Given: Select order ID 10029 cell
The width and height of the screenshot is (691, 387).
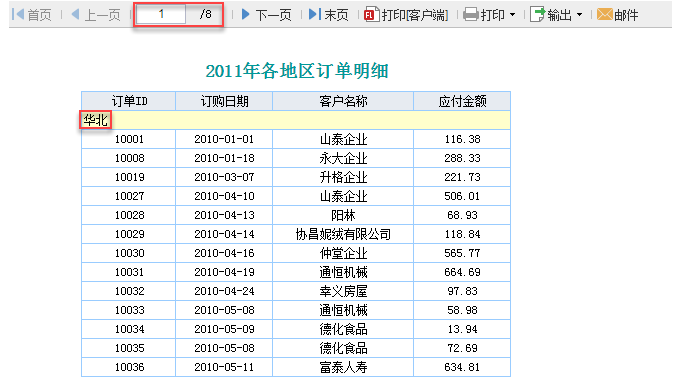Looking at the screenshot, I should 129,234.
